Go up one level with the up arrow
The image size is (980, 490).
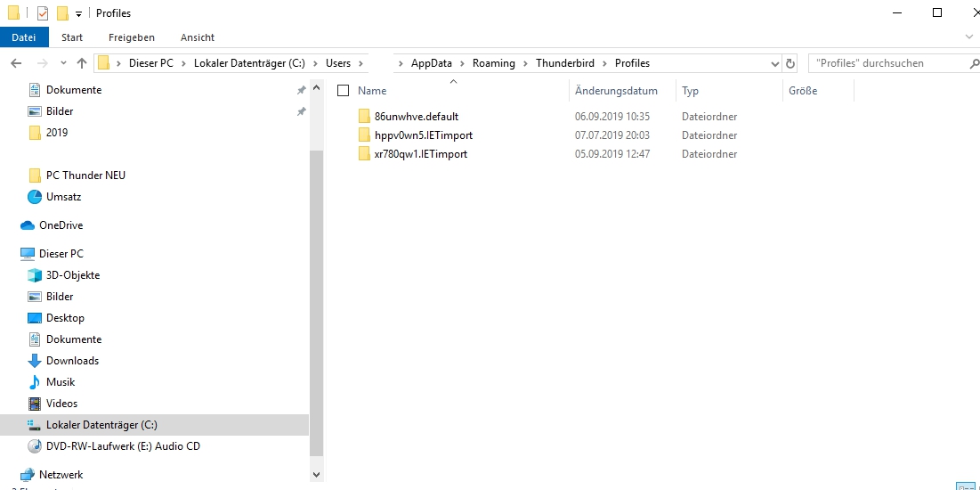[82, 63]
